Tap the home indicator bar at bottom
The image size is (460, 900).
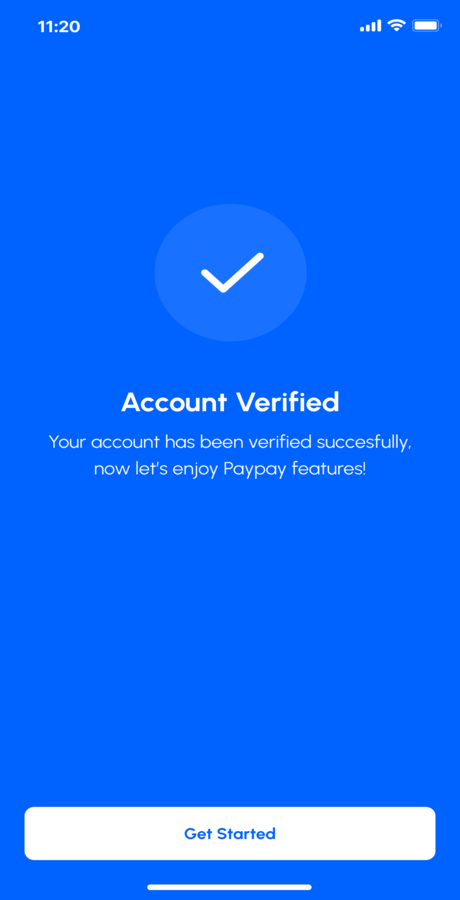click(x=230, y=887)
